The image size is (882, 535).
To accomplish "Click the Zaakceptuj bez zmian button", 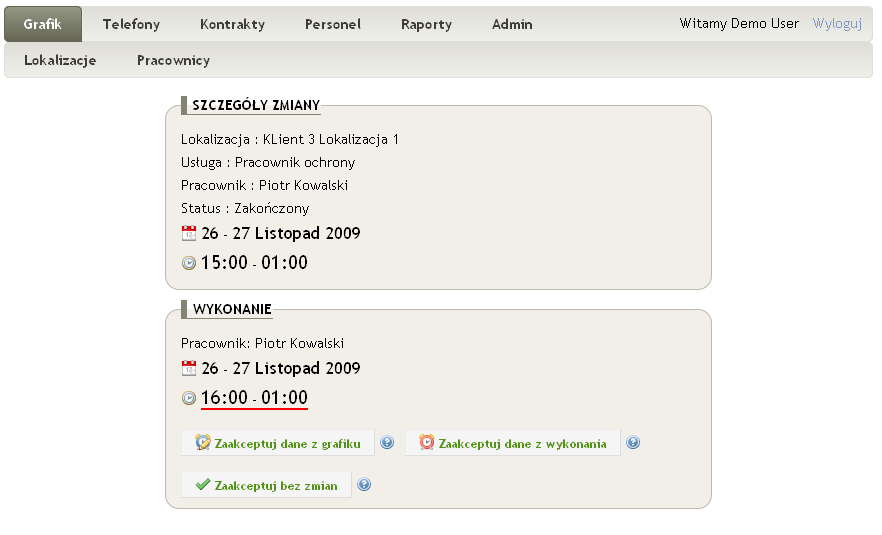I will click(267, 485).
